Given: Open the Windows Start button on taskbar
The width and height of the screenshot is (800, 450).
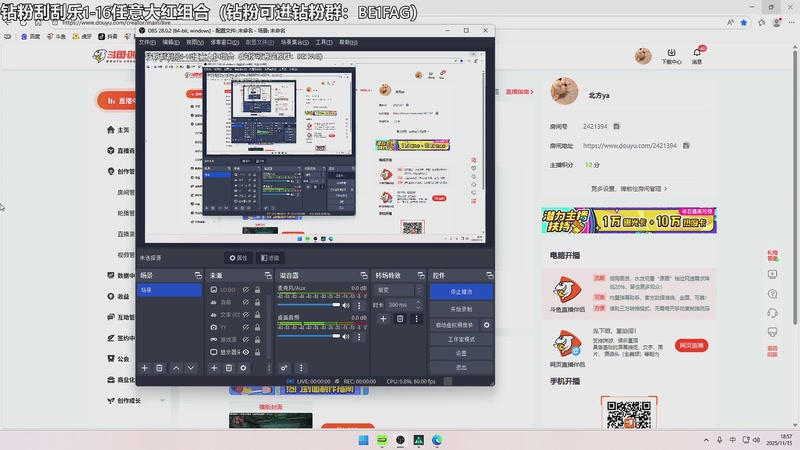Looking at the screenshot, I should coord(363,440).
